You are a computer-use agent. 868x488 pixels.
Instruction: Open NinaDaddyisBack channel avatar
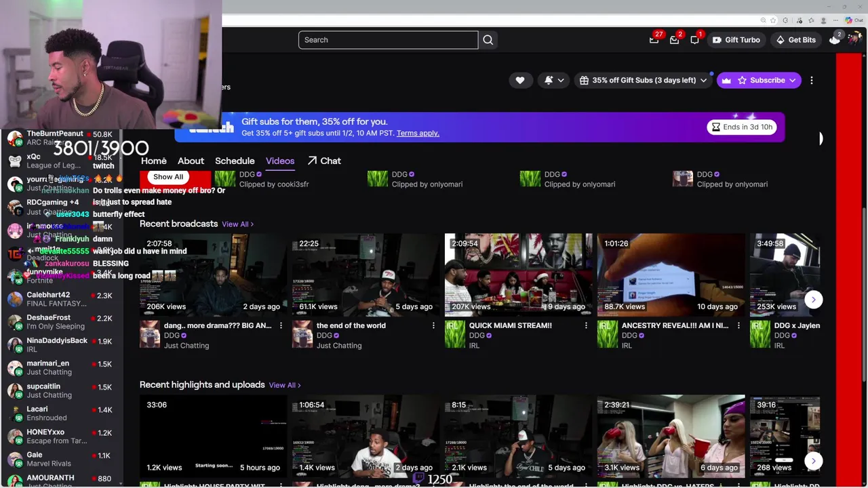point(14,345)
